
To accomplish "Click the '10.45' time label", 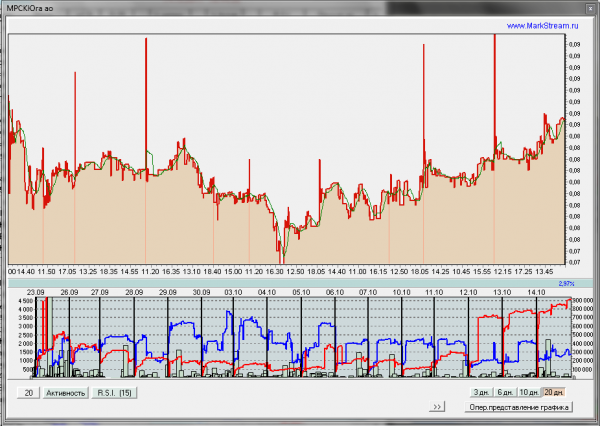I will coord(461,272).
